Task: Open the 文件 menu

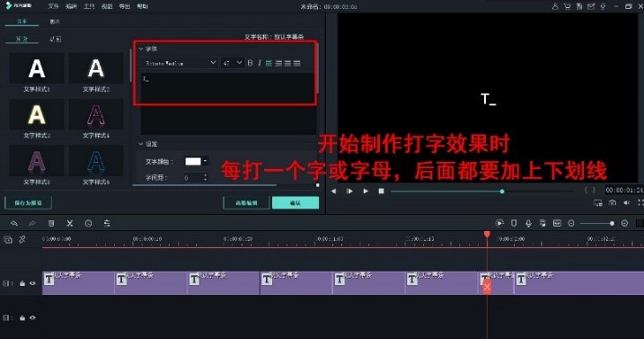Action: pyautogui.click(x=53, y=6)
